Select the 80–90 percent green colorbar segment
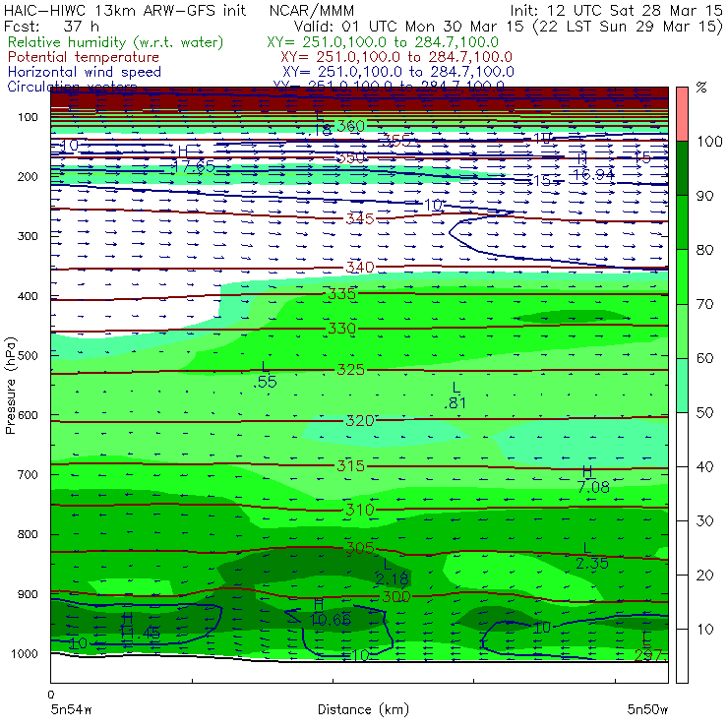Screen dimensions: 728x728 [682, 222]
